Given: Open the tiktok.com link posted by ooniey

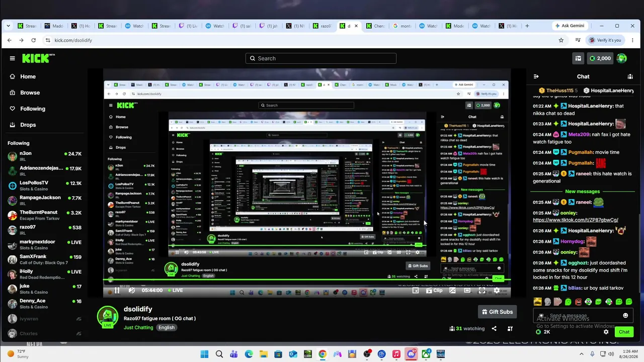Looking at the screenshot, I should 576,220.
